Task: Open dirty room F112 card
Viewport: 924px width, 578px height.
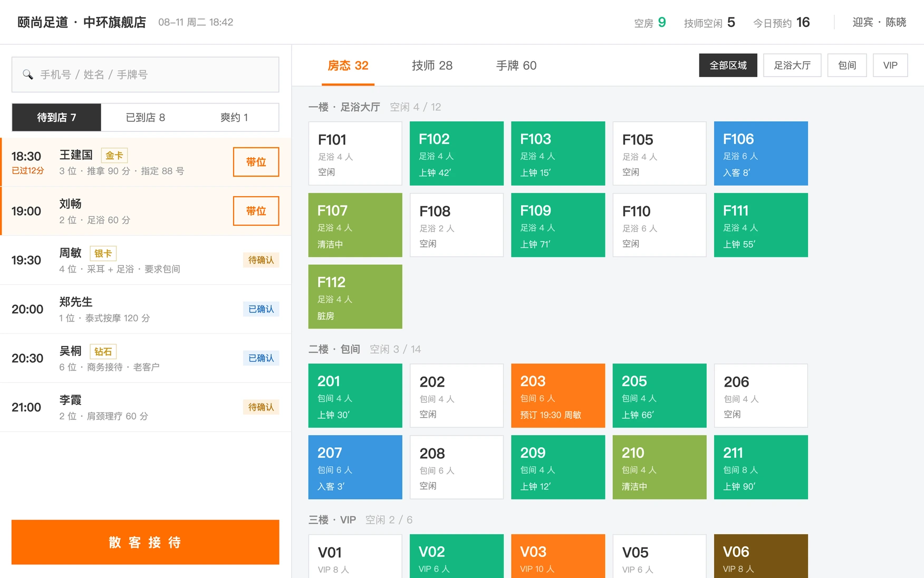Action: pos(355,296)
